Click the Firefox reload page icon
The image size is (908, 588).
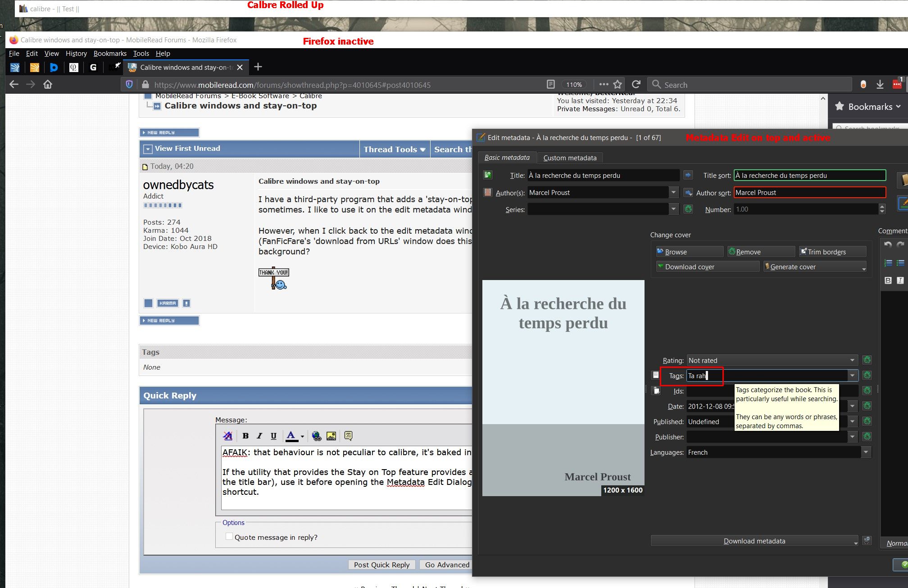[636, 85]
